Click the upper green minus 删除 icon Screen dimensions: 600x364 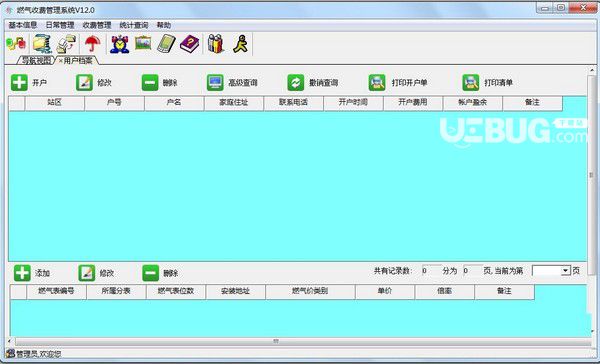150,83
